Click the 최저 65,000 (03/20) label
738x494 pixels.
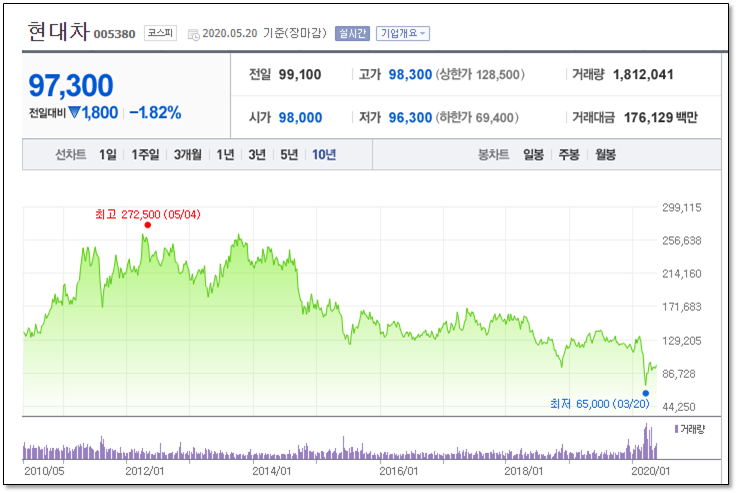600,404
